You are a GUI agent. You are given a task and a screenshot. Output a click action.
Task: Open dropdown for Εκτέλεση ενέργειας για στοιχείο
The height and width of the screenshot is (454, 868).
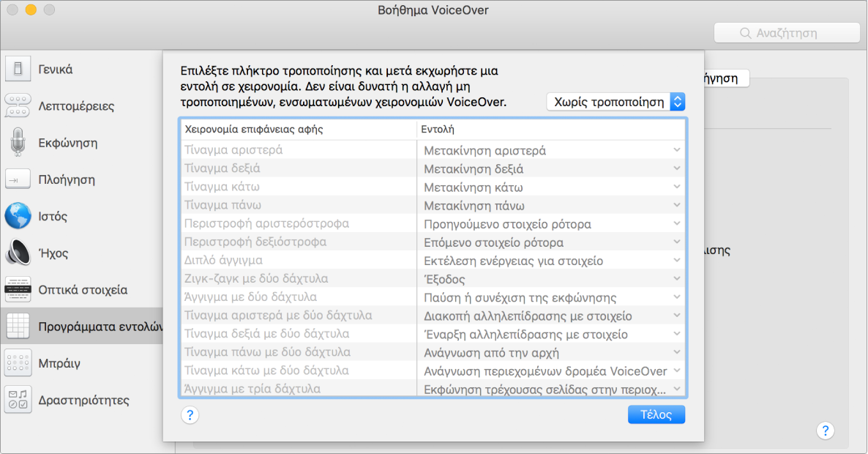(x=676, y=260)
